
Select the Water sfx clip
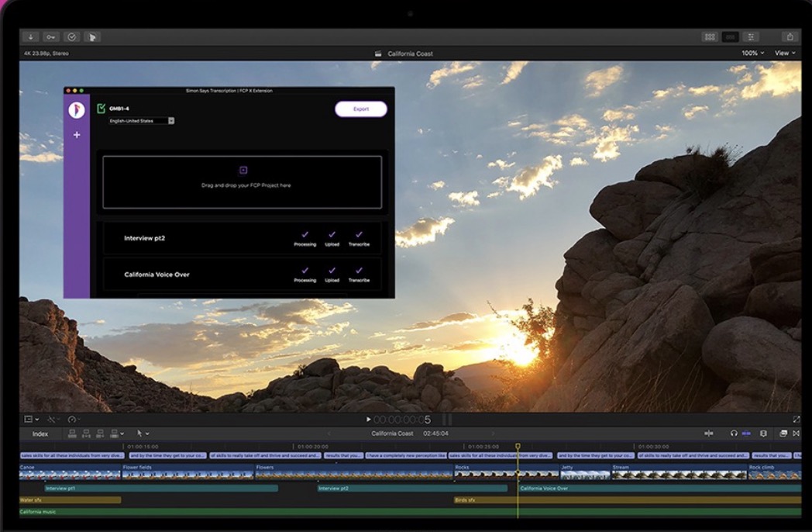[70, 500]
